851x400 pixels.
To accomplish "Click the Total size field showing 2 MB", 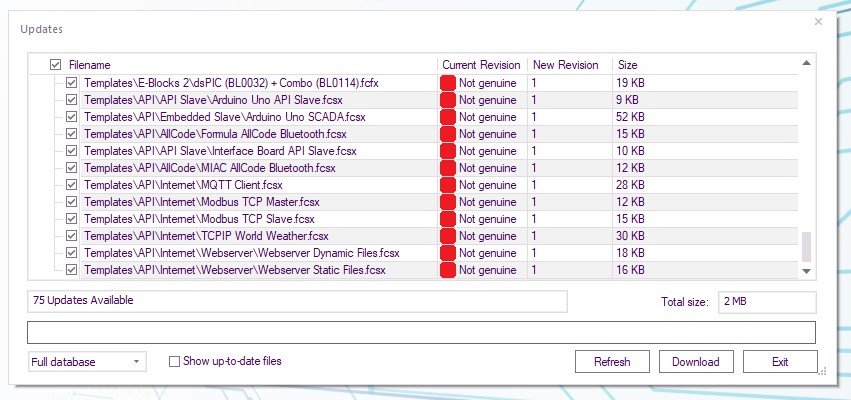I will tap(766, 301).
